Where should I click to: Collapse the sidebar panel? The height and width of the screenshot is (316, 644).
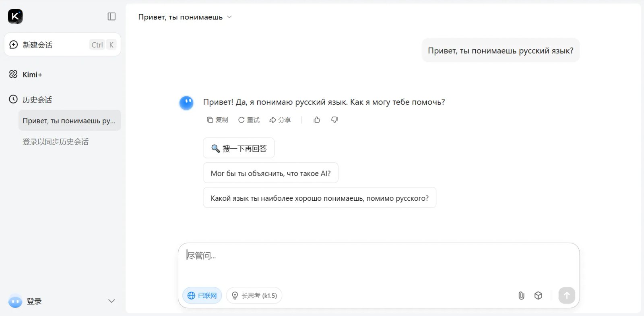(x=111, y=16)
